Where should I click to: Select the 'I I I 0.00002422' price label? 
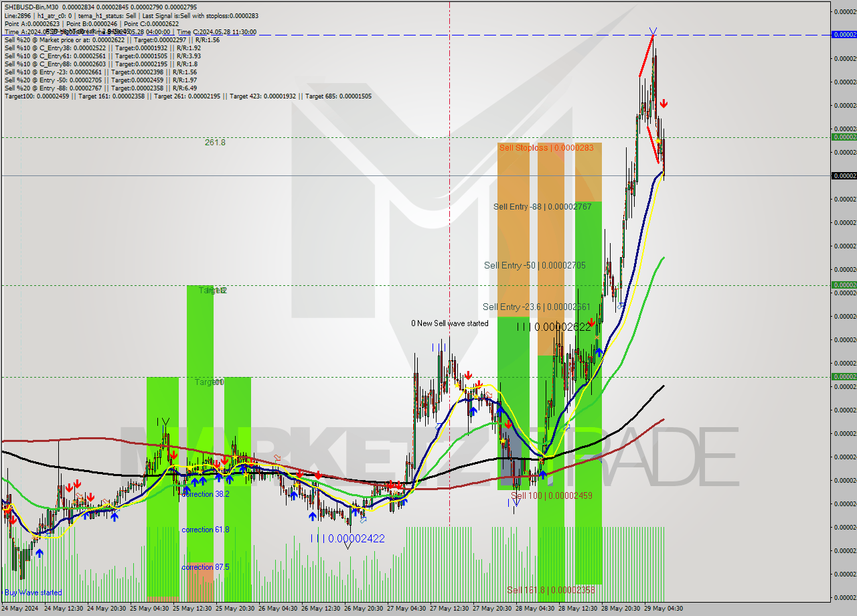click(x=347, y=538)
